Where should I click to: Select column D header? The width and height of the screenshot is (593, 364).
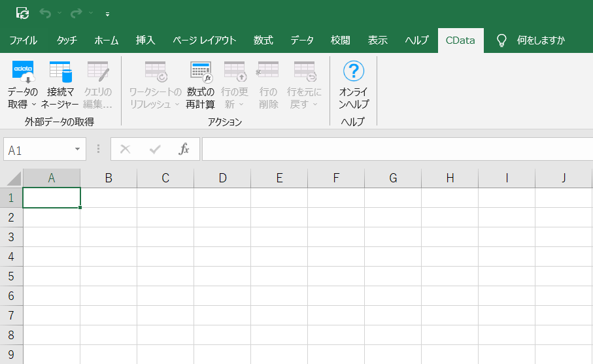click(222, 178)
